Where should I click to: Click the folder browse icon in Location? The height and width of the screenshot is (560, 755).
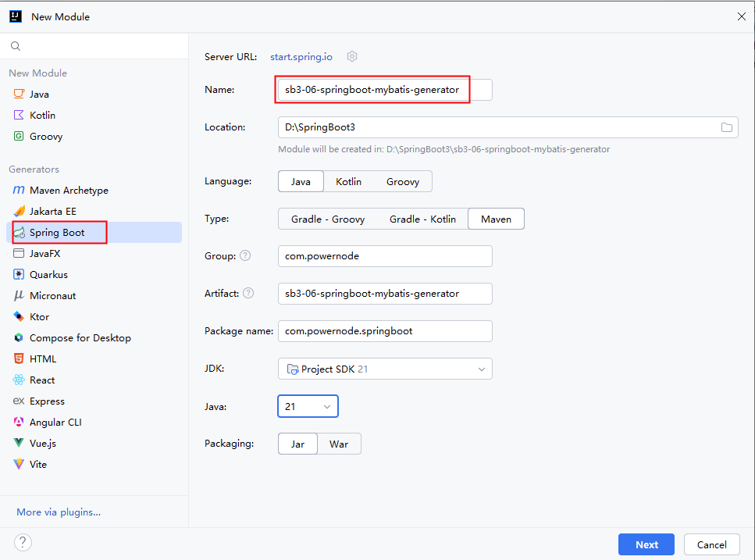pos(726,127)
